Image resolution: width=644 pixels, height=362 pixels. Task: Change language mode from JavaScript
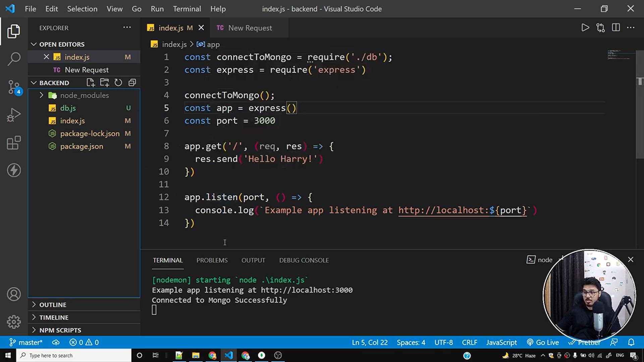[501, 342]
